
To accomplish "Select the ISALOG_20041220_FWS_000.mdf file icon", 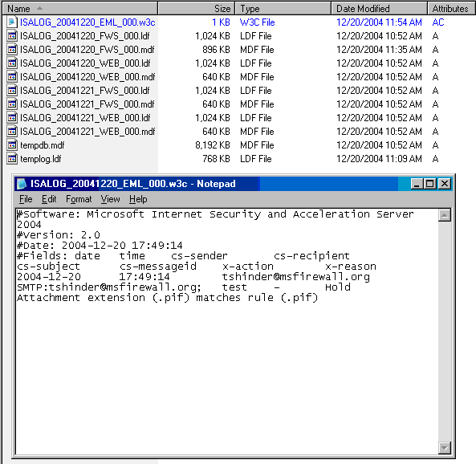I will click(x=12, y=50).
